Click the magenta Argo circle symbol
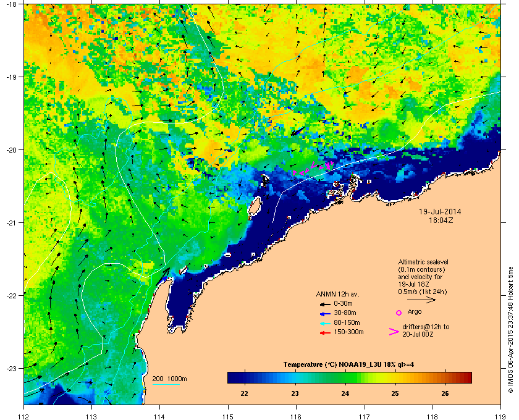Image resolution: width=519 pixels, height=420 pixels. coord(399,313)
